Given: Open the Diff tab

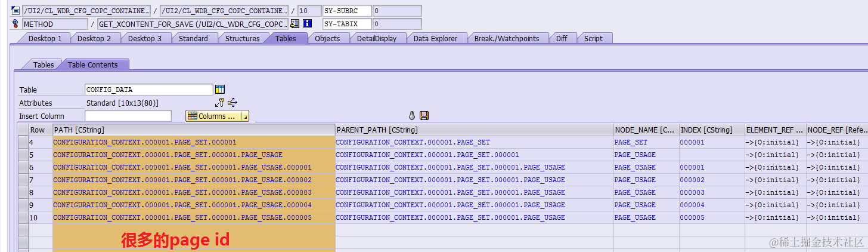Looking at the screenshot, I should click(x=562, y=38).
